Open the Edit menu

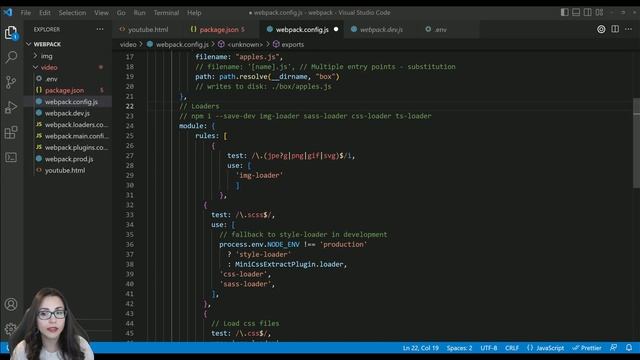click(x=45, y=13)
